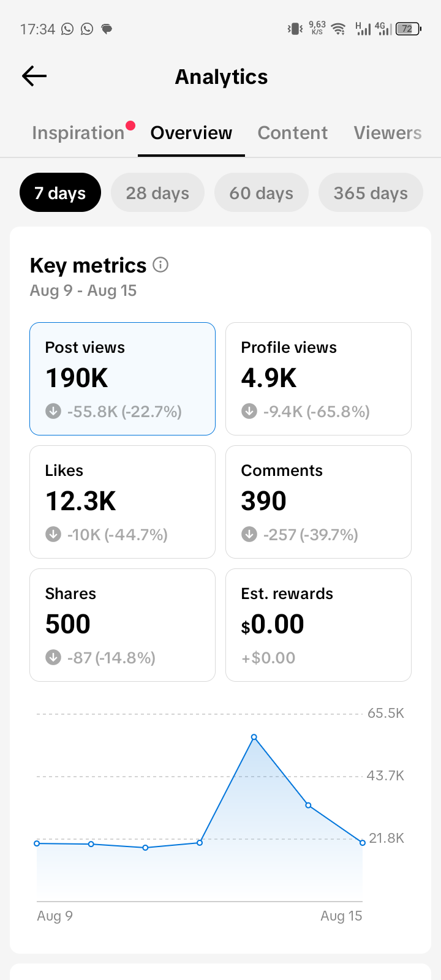The width and height of the screenshot is (441, 980).
Task: Open the Key metrics info icon
Action: point(160,265)
